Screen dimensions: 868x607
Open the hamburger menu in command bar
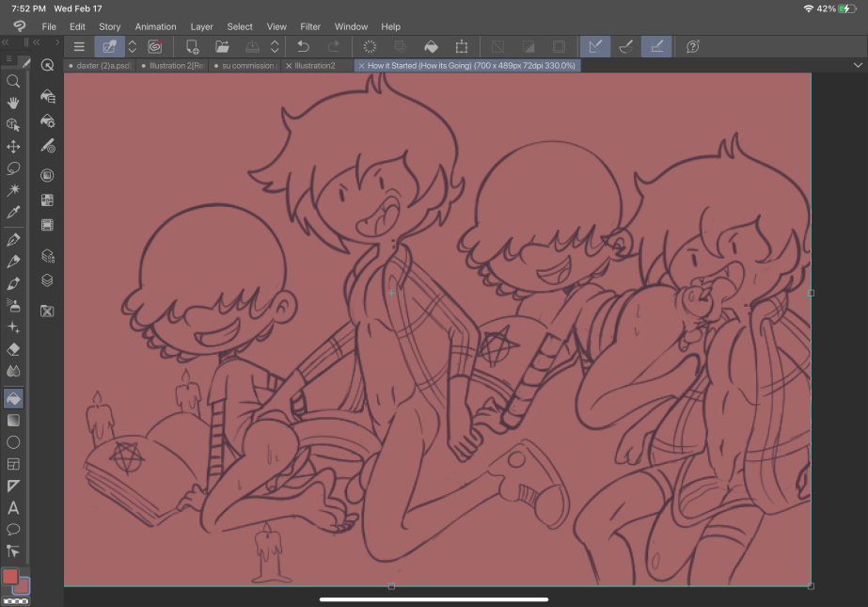[x=79, y=46]
